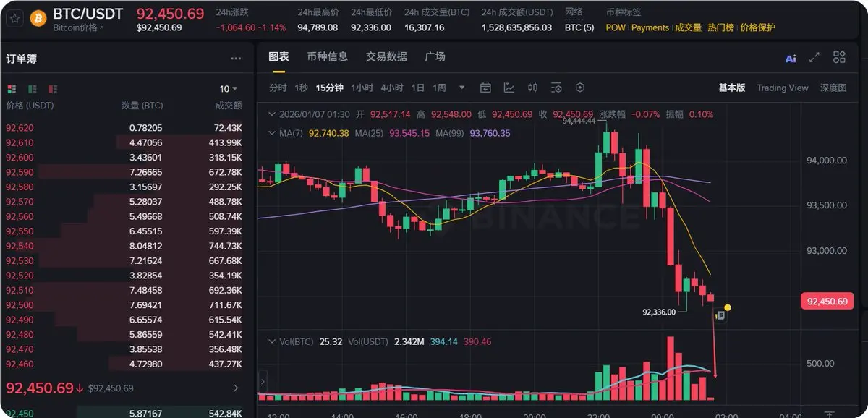Open the hexagon chart settings icon

(x=579, y=88)
